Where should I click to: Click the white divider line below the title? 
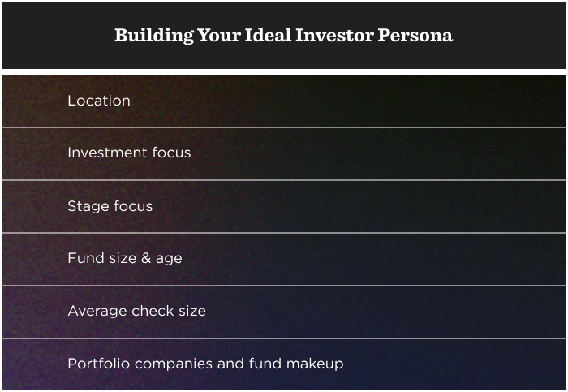point(283,75)
